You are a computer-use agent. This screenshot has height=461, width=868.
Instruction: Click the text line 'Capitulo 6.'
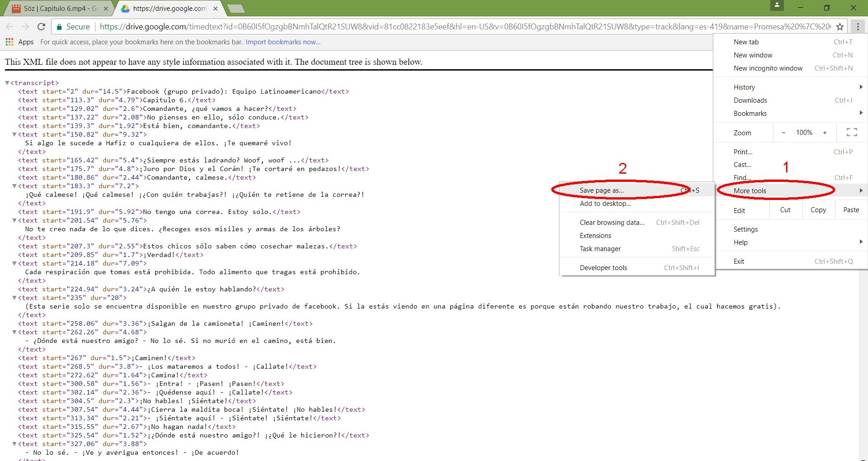(165, 100)
